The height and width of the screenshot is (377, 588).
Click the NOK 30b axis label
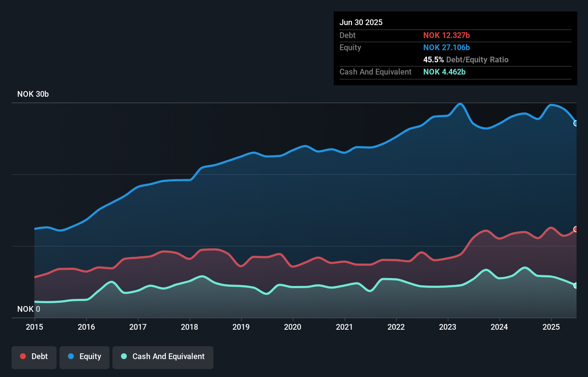33,94
